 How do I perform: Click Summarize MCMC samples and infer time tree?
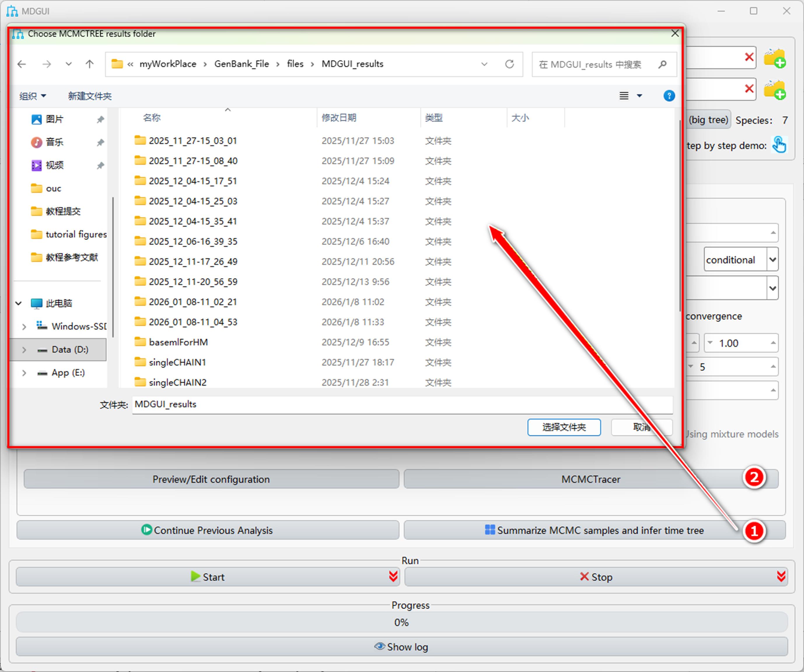(595, 530)
